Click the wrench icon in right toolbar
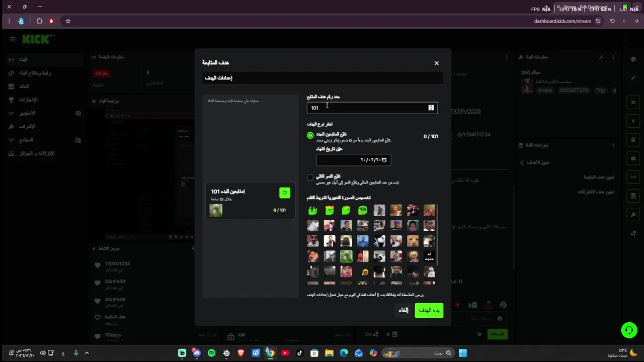 coord(633,215)
